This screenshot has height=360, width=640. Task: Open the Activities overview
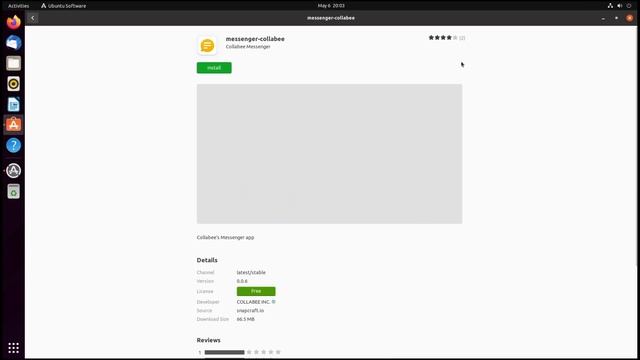(18, 6)
